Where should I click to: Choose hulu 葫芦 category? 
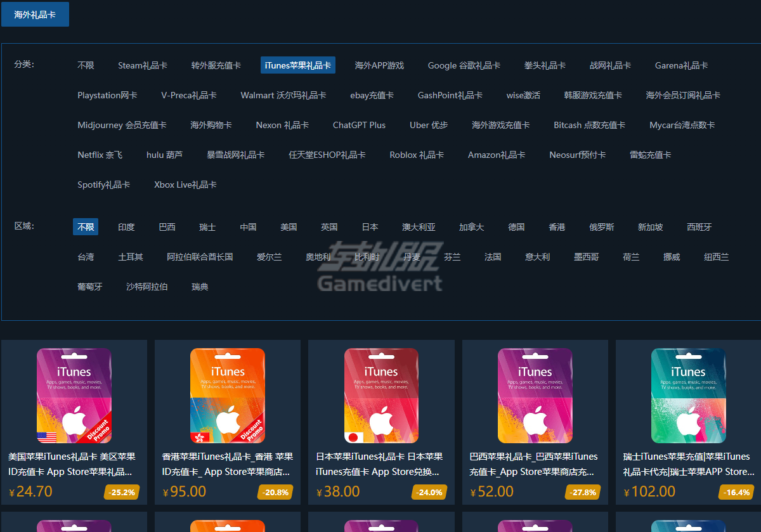(x=164, y=155)
